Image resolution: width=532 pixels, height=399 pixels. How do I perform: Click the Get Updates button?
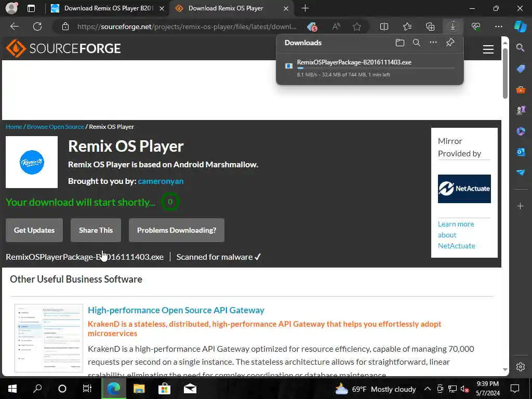click(34, 230)
